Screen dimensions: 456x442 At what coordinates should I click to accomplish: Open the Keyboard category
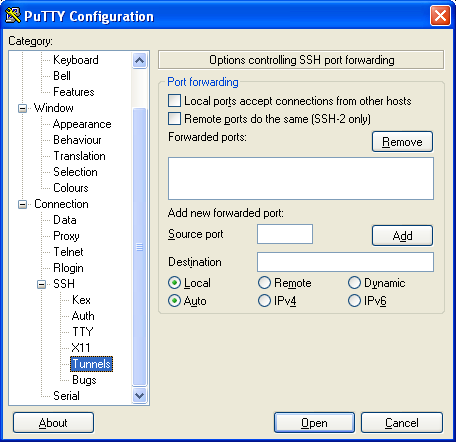click(x=76, y=60)
